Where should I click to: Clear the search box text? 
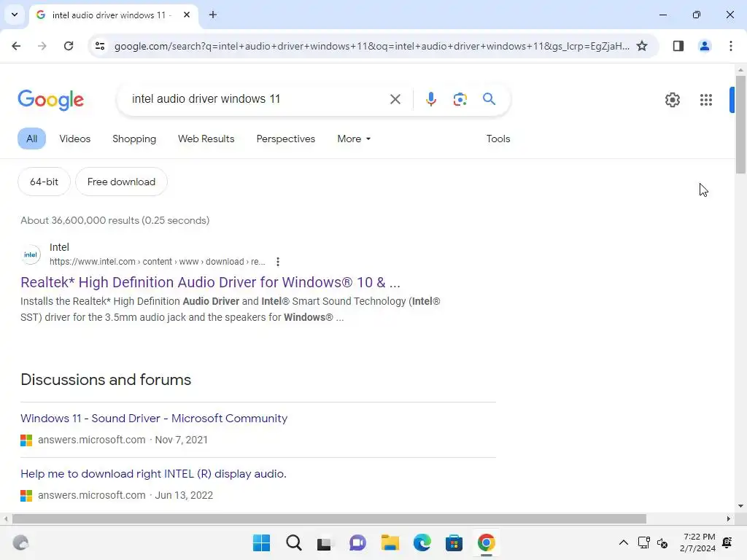tap(395, 99)
